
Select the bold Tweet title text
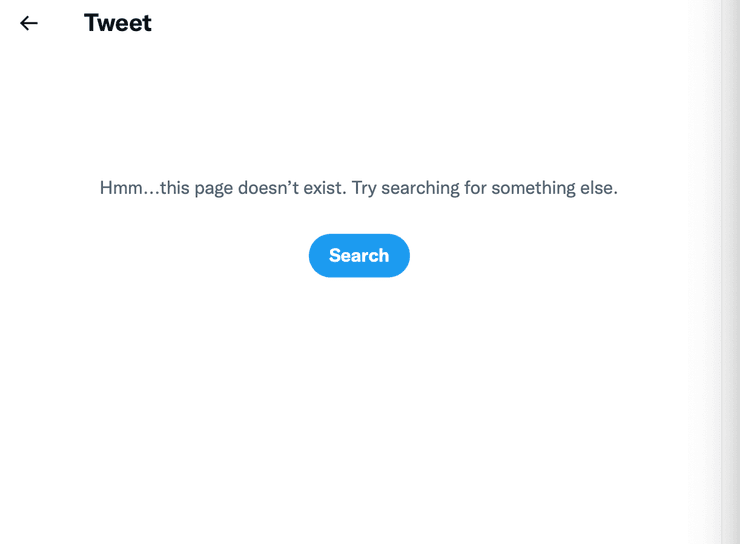(x=118, y=23)
